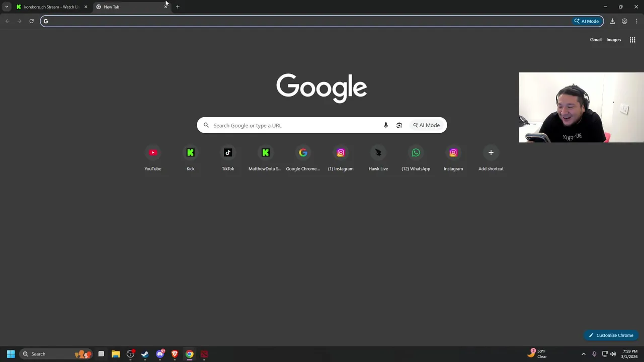This screenshot has height=362, width=644.
Task: Click the Customize Chrome button
Action: click(611, 335)
